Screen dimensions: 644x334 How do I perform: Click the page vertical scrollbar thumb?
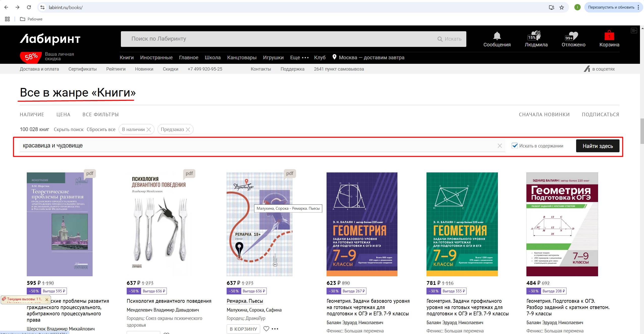tap(642, 131)
